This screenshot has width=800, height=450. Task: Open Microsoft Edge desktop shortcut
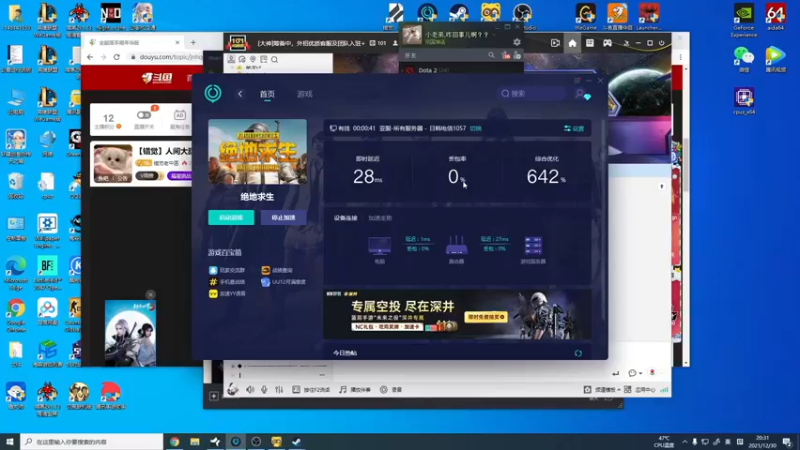coord(16,273)
